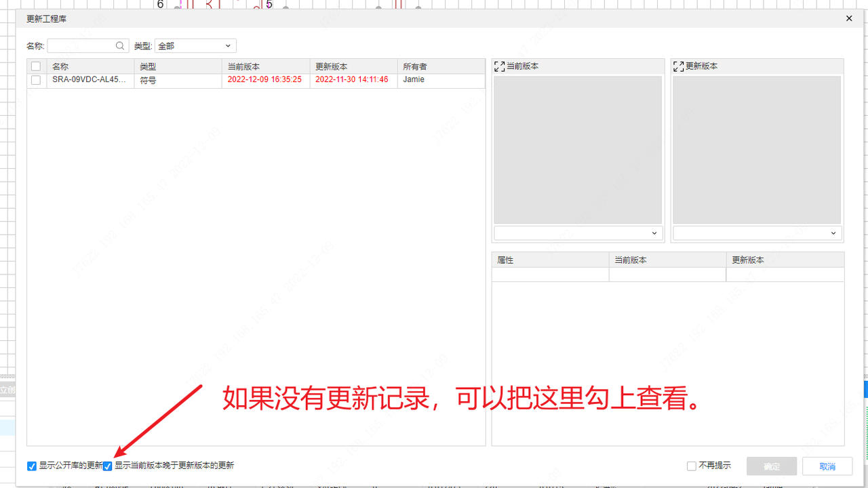Sort by 更新版本 column header in list

click(x=354, y=66)
